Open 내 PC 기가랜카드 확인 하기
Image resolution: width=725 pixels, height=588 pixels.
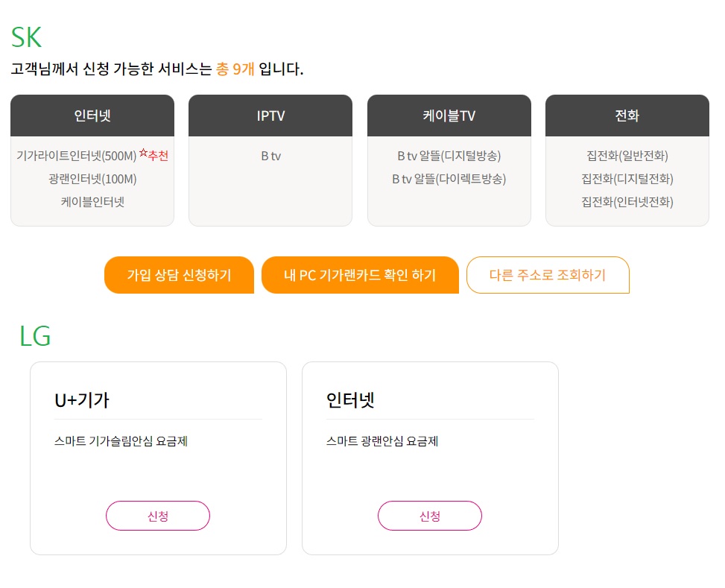click(360, 275)
